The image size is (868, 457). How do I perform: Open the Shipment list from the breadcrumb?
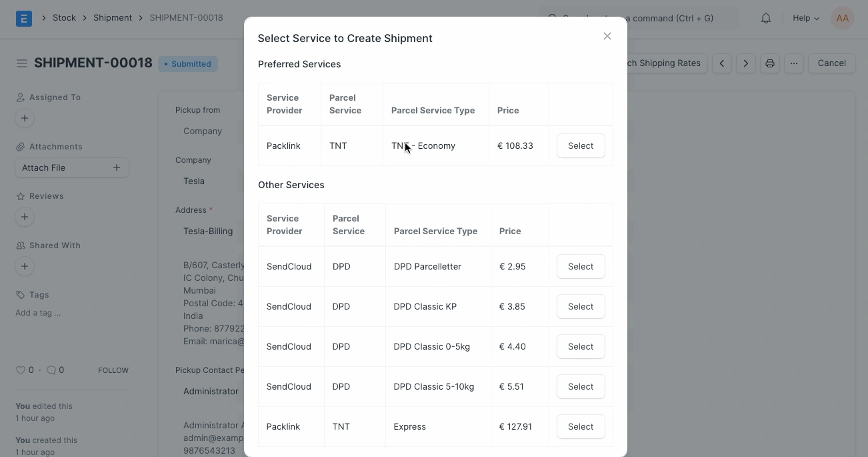(112, 18)
